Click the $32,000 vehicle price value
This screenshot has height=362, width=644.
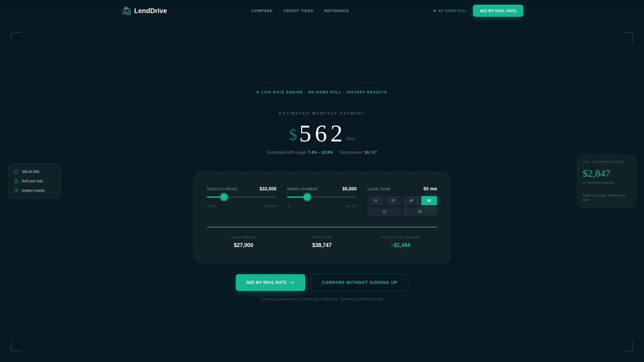(268, 189)
